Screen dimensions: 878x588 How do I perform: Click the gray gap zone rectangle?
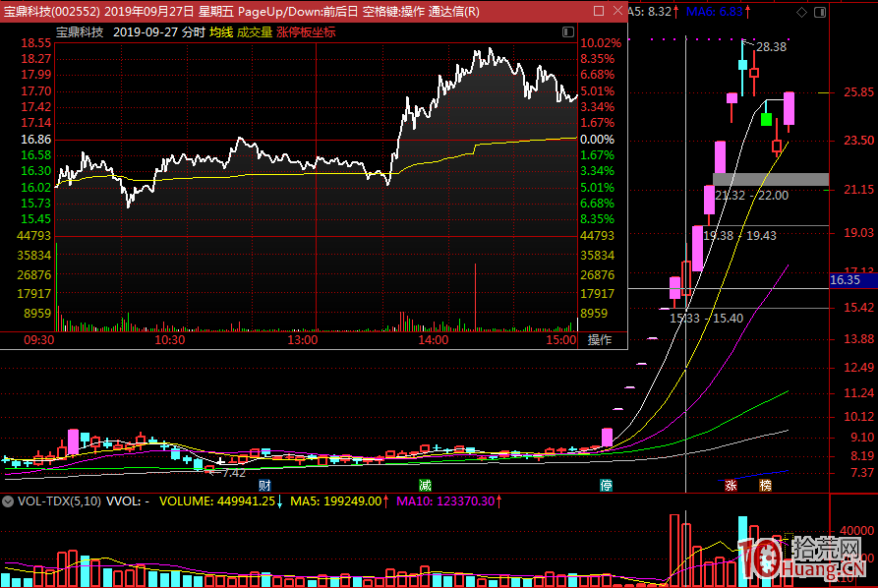771,179
